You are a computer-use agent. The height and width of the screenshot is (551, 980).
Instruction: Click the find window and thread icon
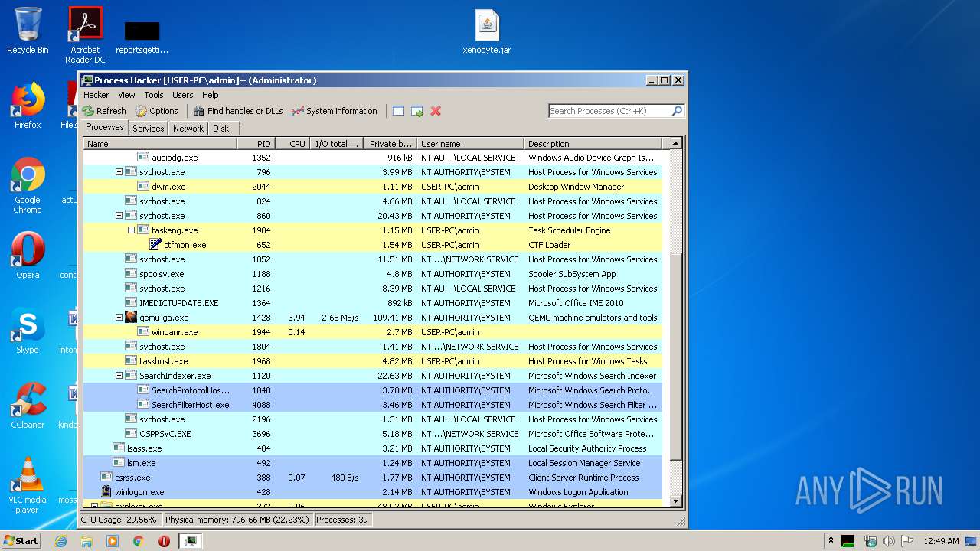point(417,111)
